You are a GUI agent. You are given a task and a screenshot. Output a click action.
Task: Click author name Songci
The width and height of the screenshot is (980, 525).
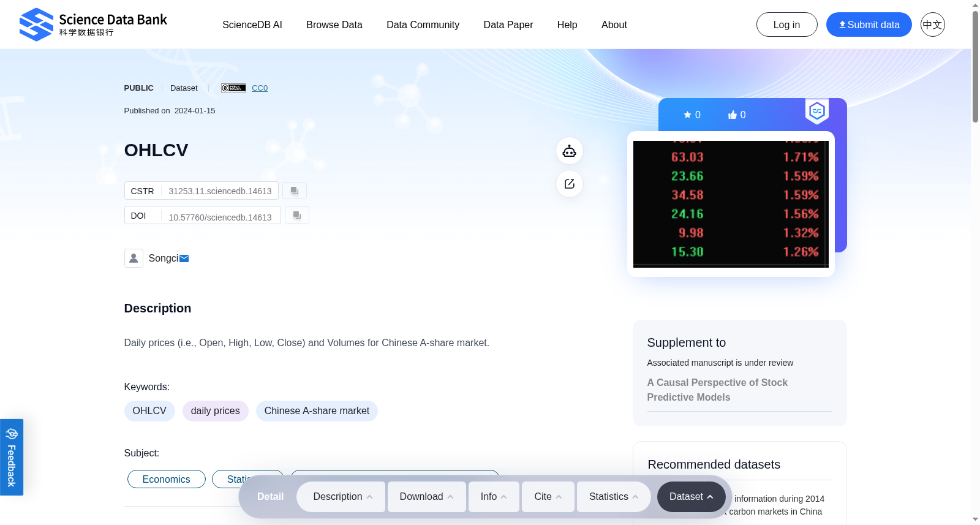click(163, 259)
